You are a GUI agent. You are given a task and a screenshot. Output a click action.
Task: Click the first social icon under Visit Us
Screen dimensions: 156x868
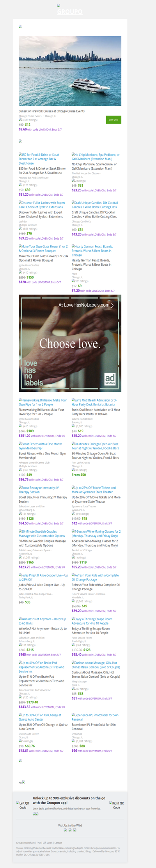coord(65,830)
